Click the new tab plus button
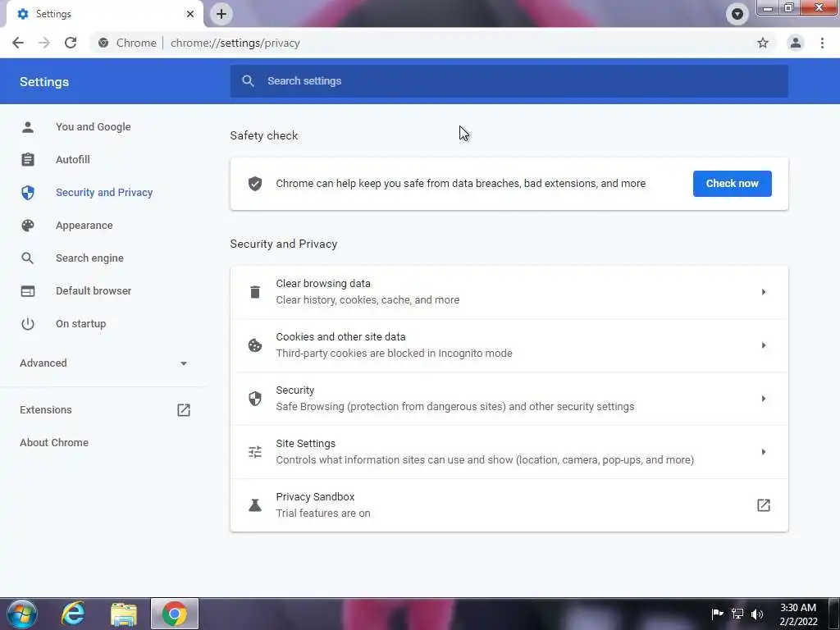The image size is (840, 630). 221,14
